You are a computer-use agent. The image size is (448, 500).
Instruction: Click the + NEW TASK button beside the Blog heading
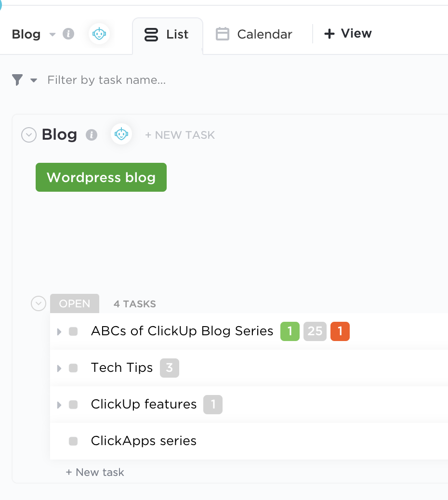pos(180,135)
